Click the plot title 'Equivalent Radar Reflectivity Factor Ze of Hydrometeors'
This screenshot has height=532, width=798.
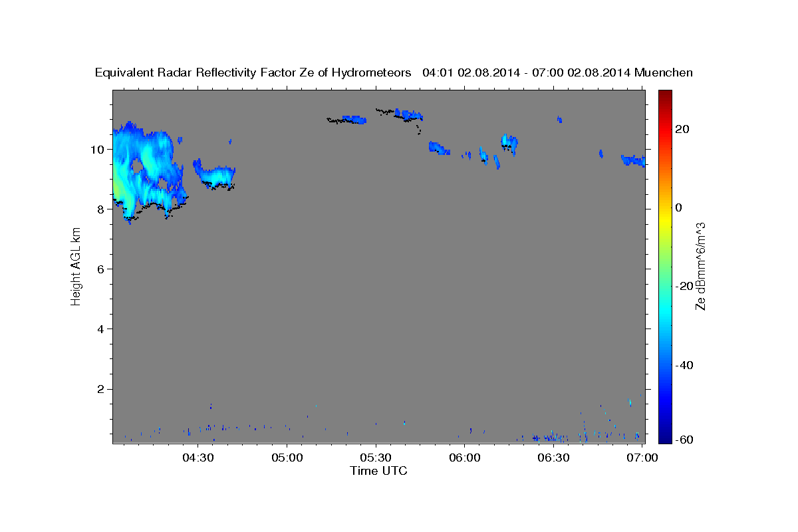pyautogui.click(x=253, y=72)
